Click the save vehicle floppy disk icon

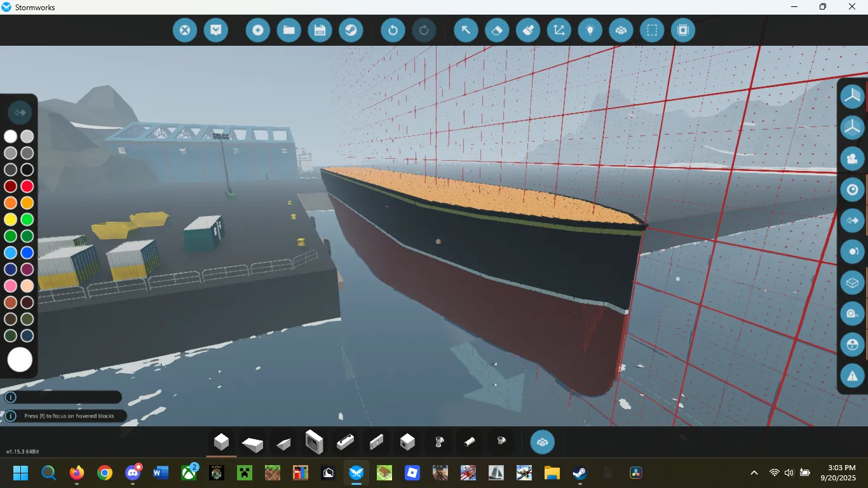[x=320, y=30]
